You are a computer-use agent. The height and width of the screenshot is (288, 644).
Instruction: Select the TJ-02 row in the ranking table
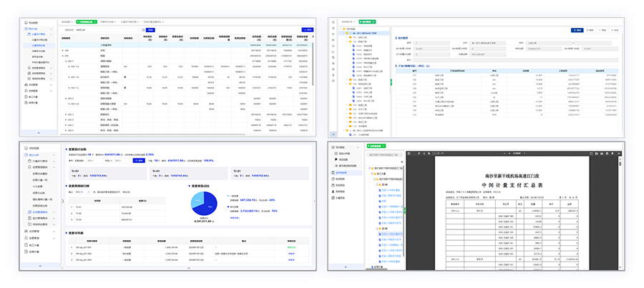(x=117, y=214)
